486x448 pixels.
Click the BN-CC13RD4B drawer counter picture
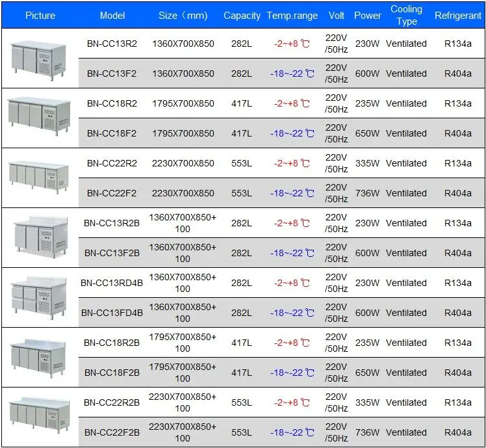38,298
